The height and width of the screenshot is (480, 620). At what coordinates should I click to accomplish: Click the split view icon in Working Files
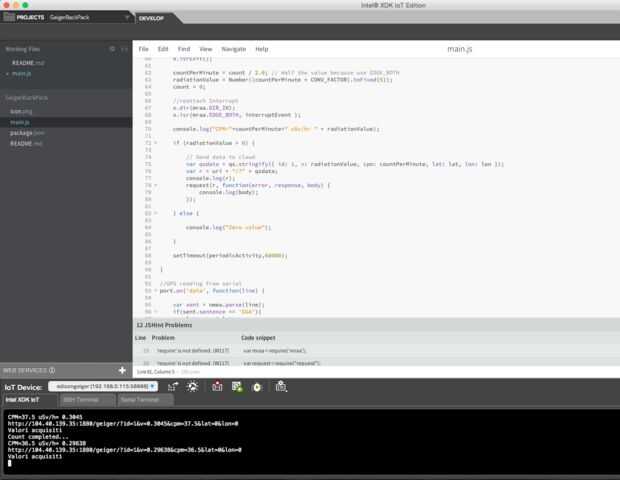124,49
